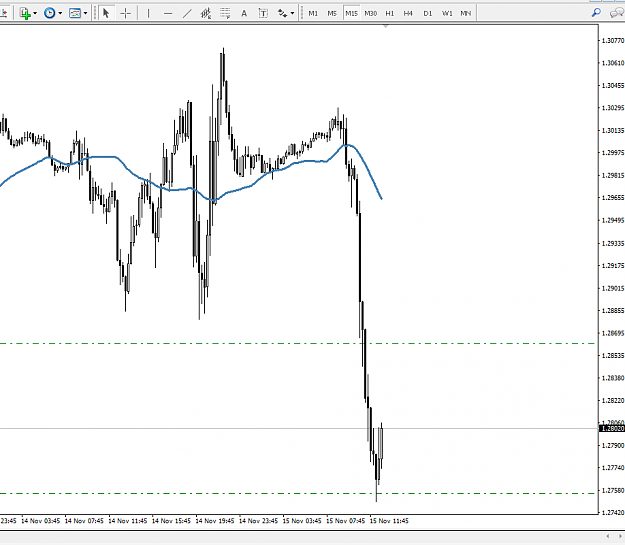Click the horizontal scrollbar left arrow

coord(607,536)
